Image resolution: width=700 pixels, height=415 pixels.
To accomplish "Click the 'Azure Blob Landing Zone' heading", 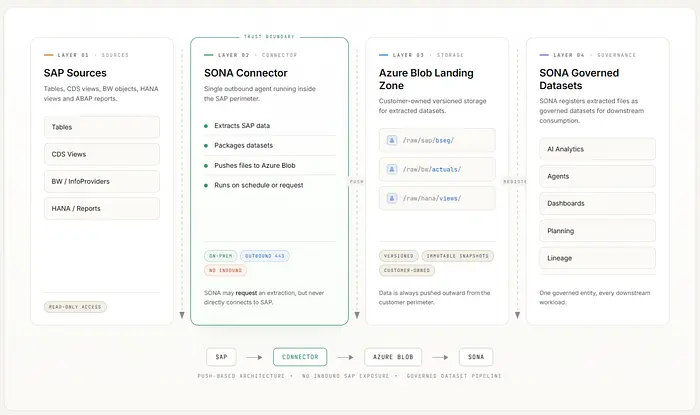I will coord(426,79).
